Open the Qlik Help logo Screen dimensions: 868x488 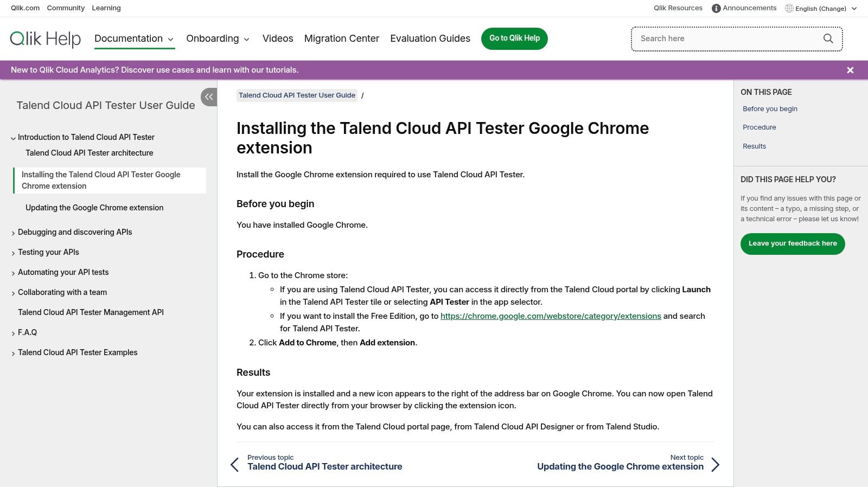pos(46,38)
